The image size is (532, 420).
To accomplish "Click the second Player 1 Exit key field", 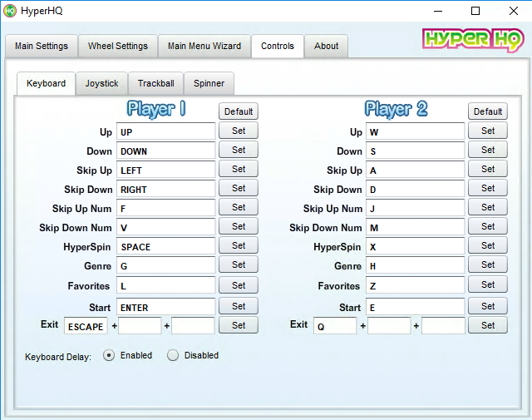I will click(140, 326).
